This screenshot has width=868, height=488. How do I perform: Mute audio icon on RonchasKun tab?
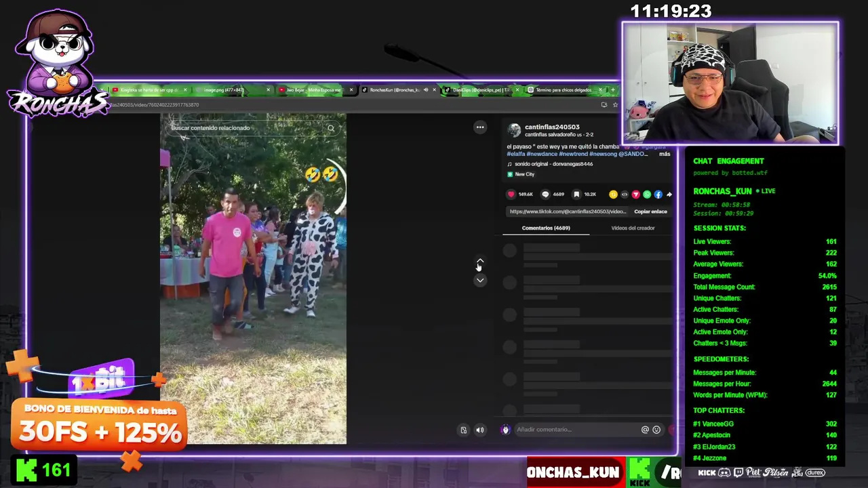(425, 90)
